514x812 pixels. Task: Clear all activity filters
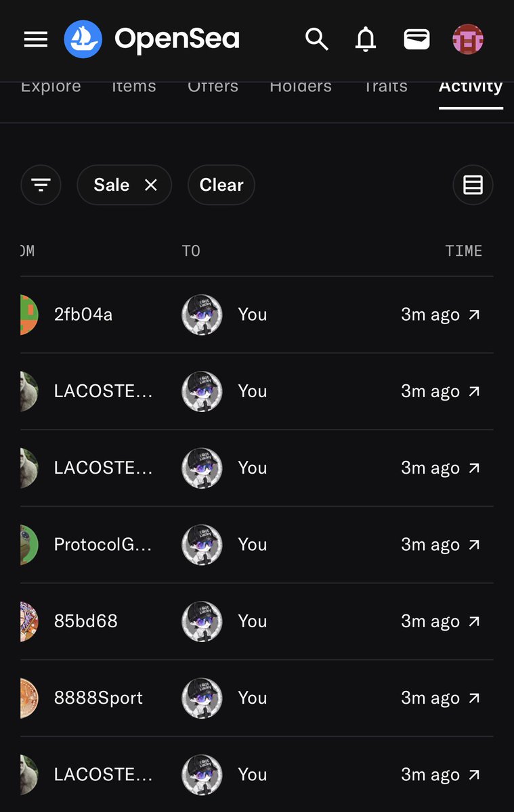(x=221, y=185)
